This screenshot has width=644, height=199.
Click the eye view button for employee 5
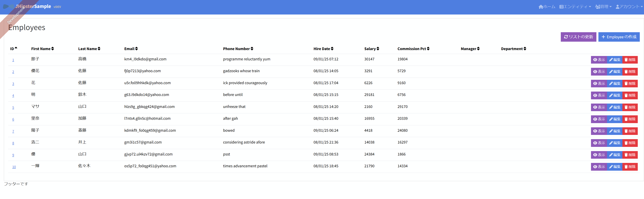tap(599, 107)
